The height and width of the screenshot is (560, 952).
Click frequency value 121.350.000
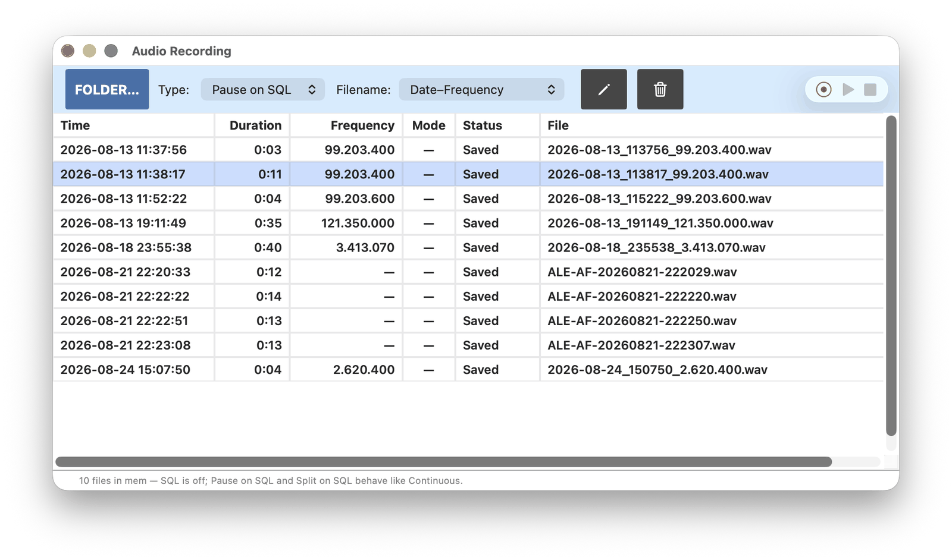(x=358, y=223)
